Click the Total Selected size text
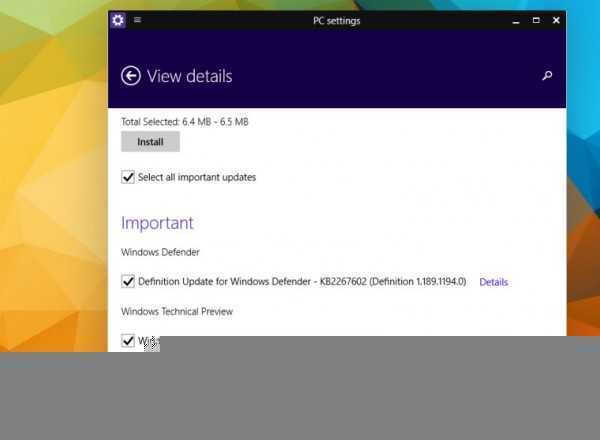 click(185, 122)
